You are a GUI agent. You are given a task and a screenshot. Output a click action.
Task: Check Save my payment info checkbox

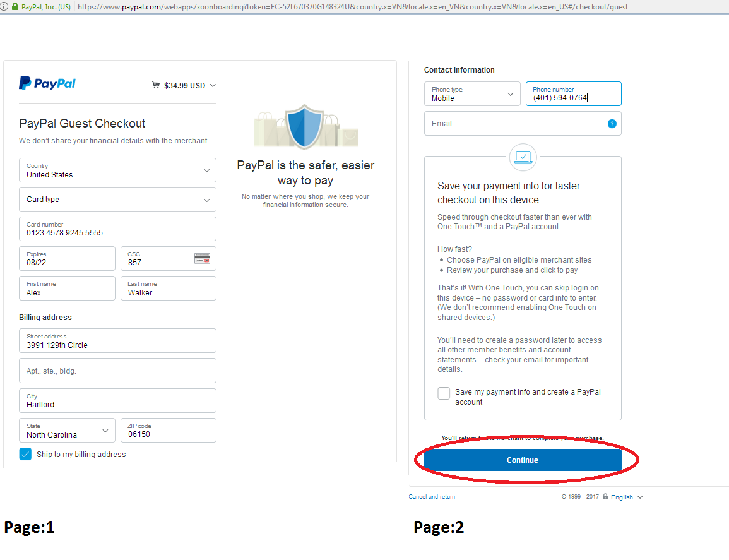(444, 393)
